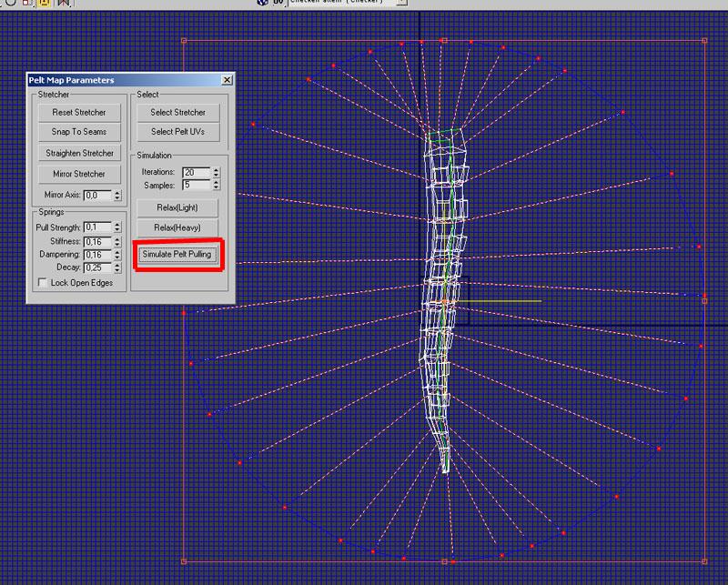
Task: Click the Decay spinner arrows
Action: (117, 267)
